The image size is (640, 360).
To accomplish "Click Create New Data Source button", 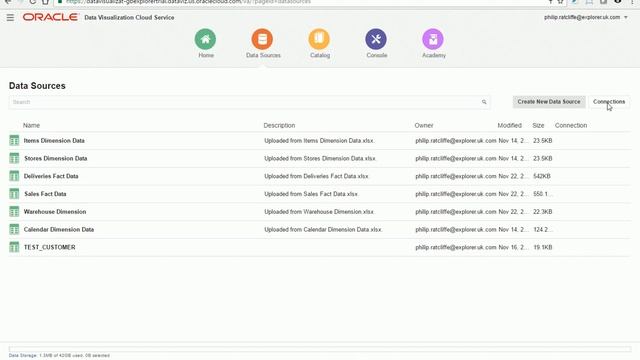I will point(549,102).
